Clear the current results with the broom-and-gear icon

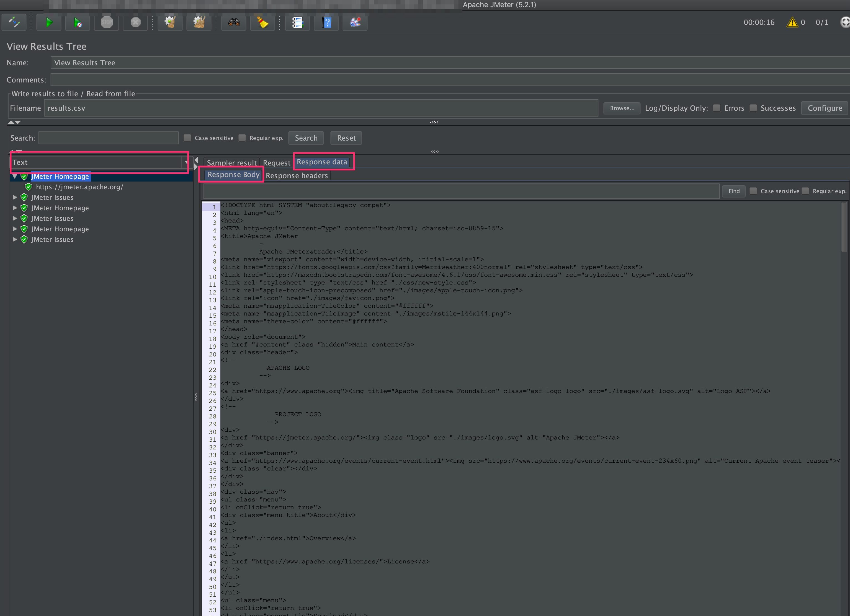170,22
